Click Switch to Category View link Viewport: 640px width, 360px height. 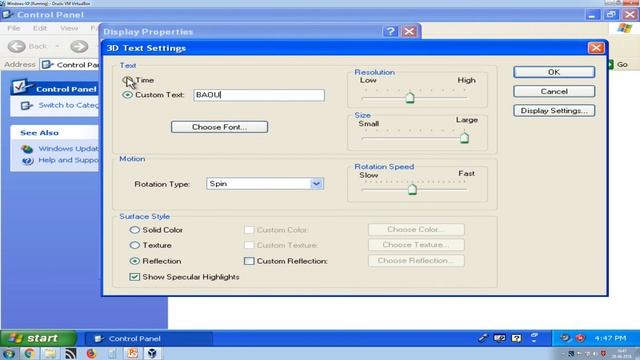[x=68, y=105]
